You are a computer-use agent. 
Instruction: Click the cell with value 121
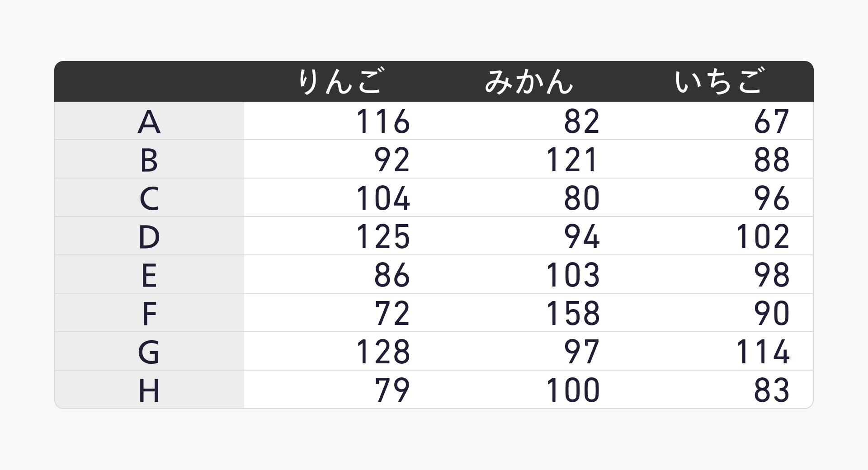tap(572, 160)
